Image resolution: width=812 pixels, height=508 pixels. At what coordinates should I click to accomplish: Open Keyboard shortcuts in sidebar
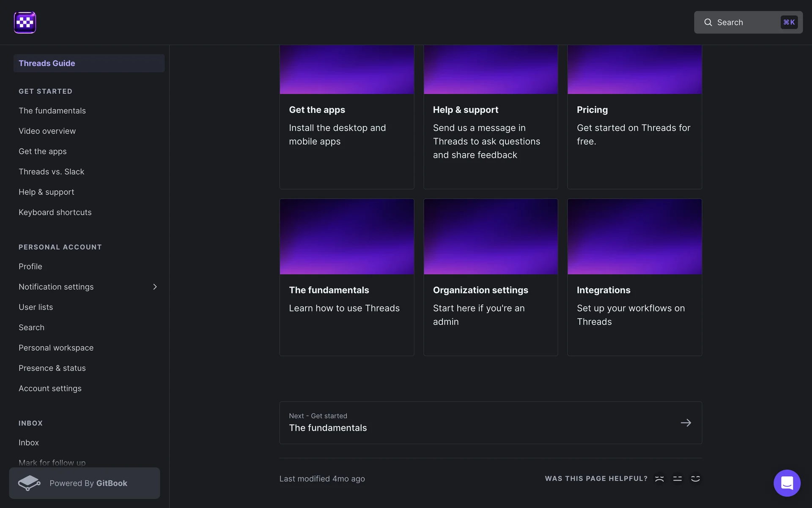click(55, 213)
